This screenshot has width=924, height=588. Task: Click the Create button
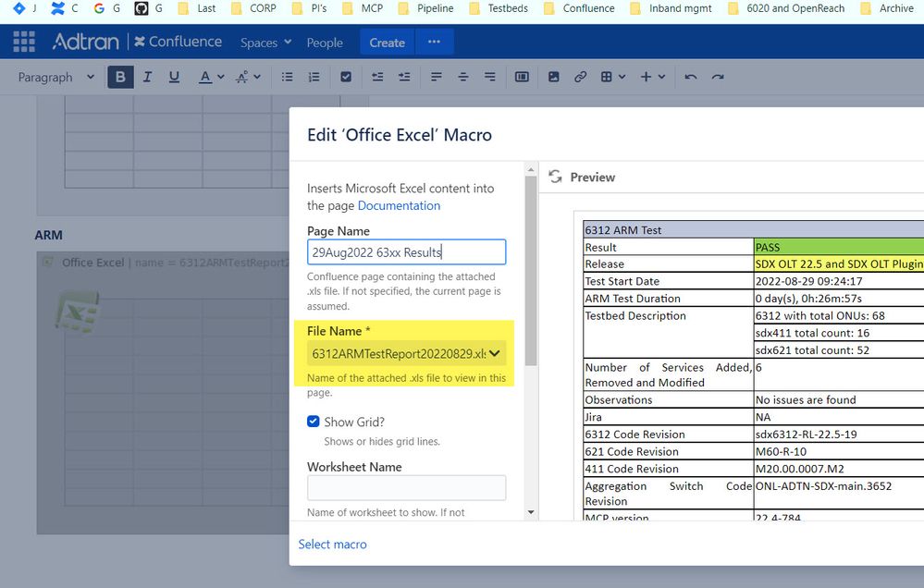click(388, 43)
